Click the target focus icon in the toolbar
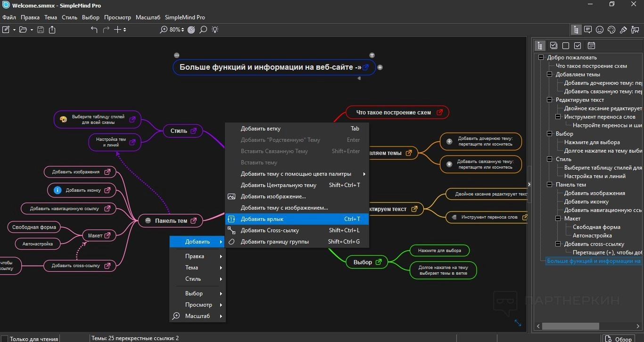Viewport: 644px width, 342px height. (x=191, y=30)
